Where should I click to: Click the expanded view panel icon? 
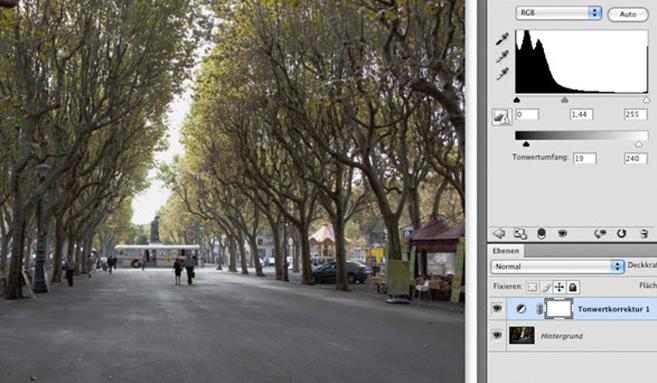pos(520,233)
